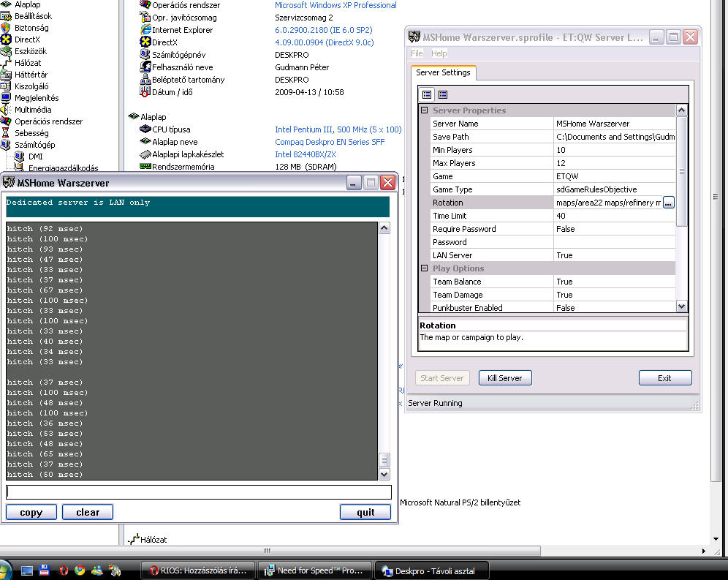This screenshot has height=580, width=728.
Task: Open DirectX 9.0c version link
Action: click(x=324, y=42)
